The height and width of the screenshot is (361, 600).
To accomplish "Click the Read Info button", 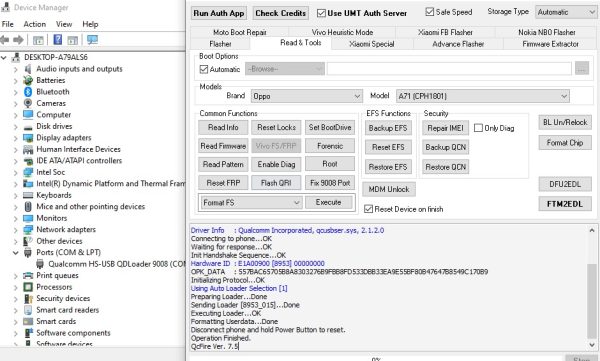I will pyautogui.click(x=223, y=127).
